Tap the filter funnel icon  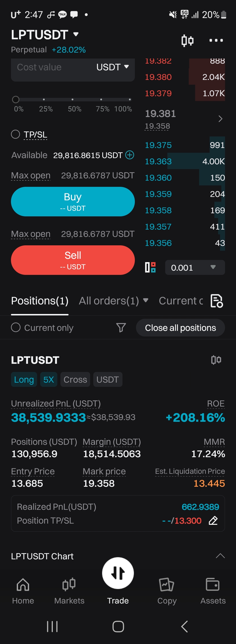tap(121, 327)
